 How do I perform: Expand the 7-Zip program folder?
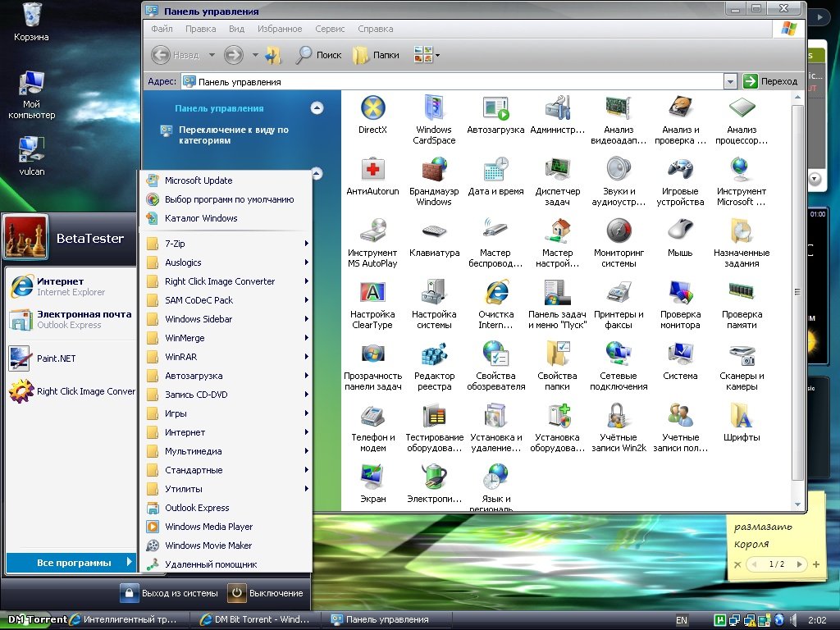[x=226, y=243]
